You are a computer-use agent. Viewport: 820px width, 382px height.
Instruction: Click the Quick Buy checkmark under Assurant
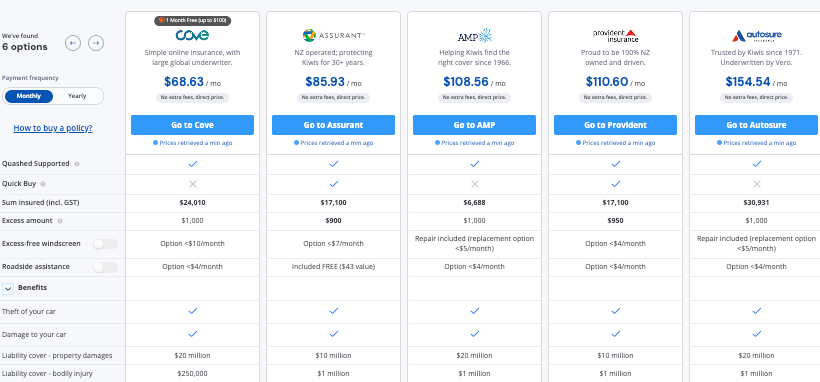pyautogui.click(x=334, y=184)
